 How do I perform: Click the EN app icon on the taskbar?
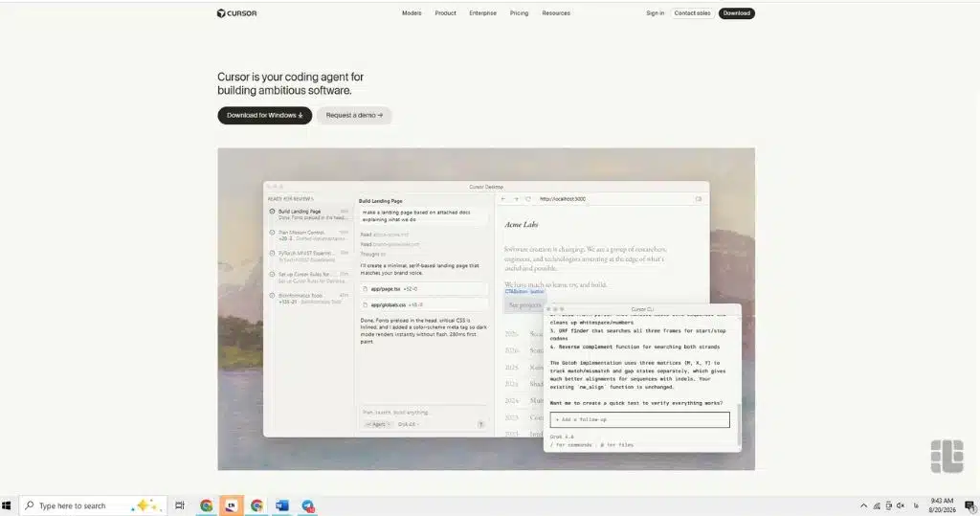click(232, 505)
